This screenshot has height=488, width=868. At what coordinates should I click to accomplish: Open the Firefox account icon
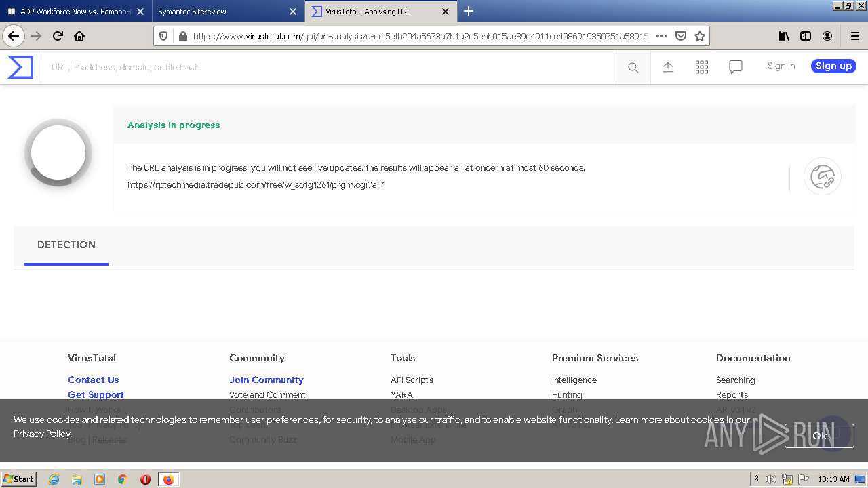pos(827,36)
